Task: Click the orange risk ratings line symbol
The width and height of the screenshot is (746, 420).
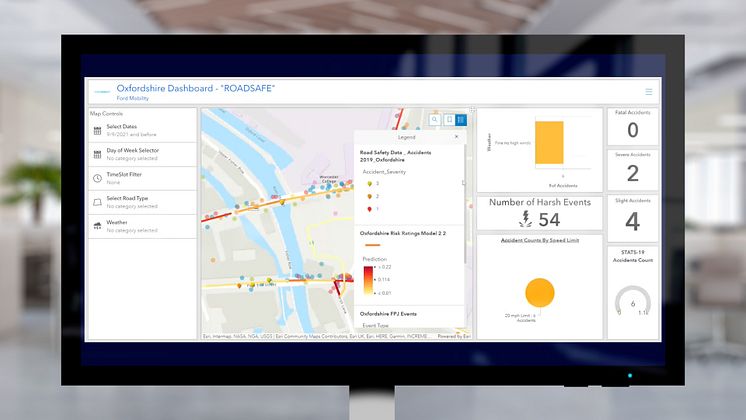Action: [x=373, y=245]
